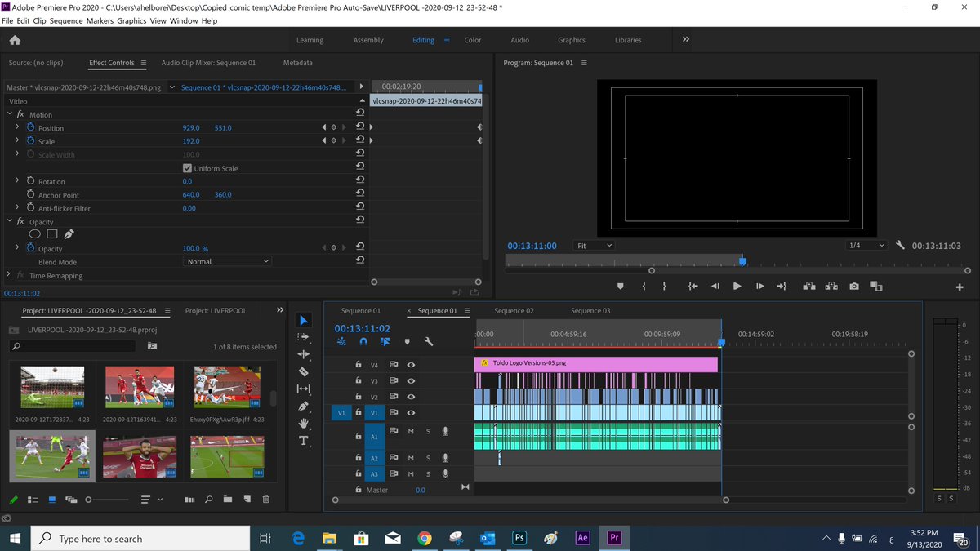Click Go to In point button
Screen dimensions: 980x551
[693, 286]
